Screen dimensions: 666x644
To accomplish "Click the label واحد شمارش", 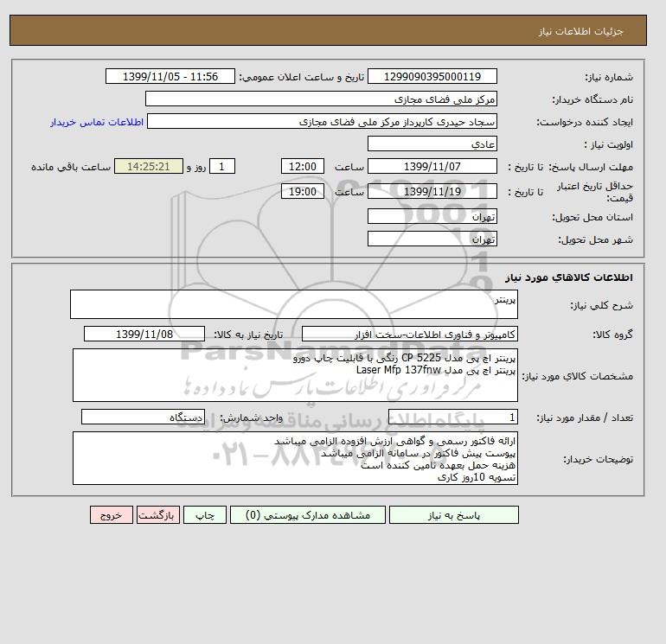I will point(251,418).
